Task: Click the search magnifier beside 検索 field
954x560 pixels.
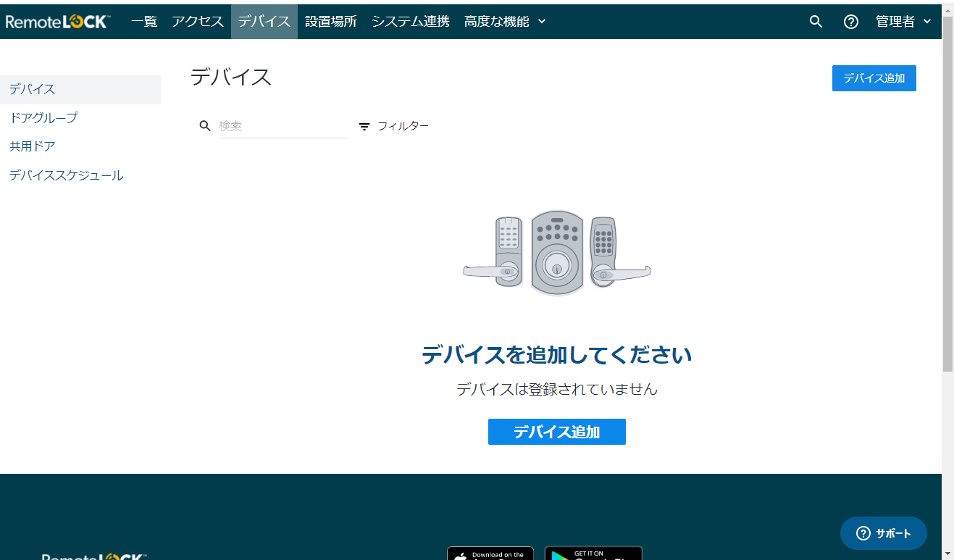Action: coord(205,126)
